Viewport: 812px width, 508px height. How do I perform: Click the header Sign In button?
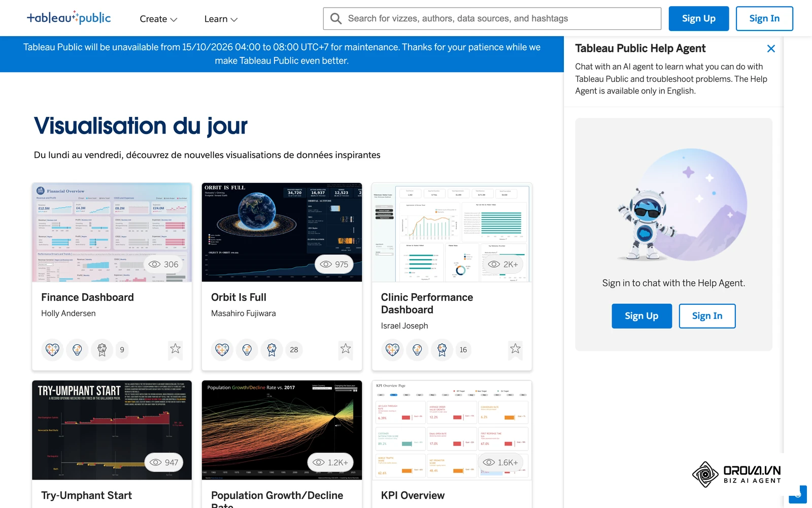pyautogui.click(x=764, y=19)
